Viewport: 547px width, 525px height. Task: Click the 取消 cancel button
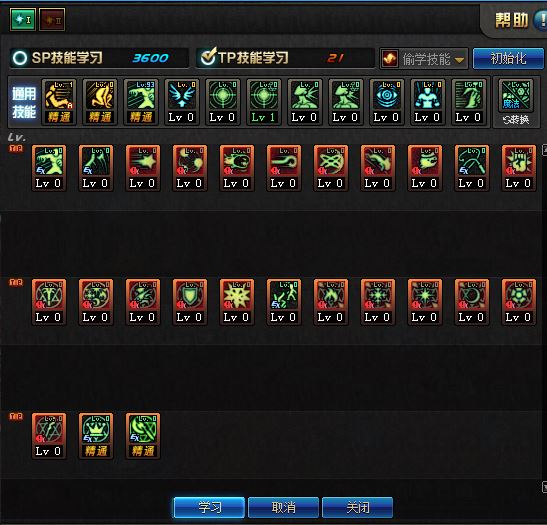pos(284,507)
